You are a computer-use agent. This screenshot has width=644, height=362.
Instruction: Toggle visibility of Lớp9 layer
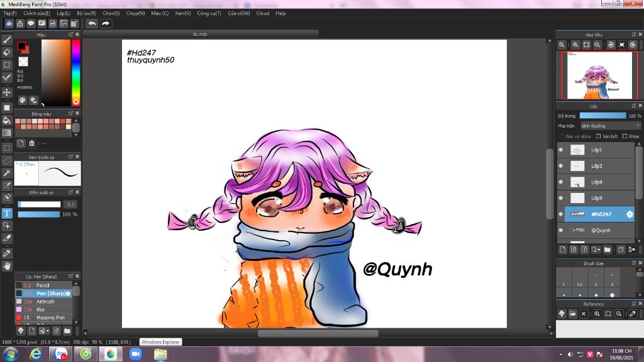tap(560, 198)
